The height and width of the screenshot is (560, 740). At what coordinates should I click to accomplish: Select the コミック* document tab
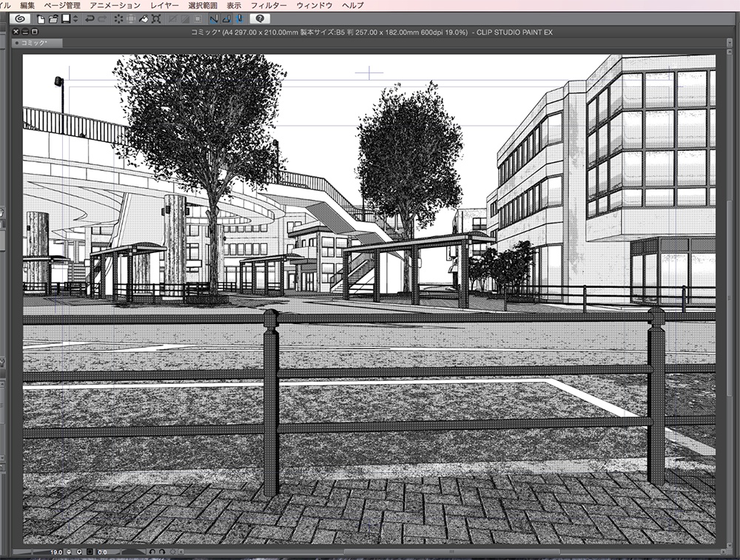click(x=37, y=43)
